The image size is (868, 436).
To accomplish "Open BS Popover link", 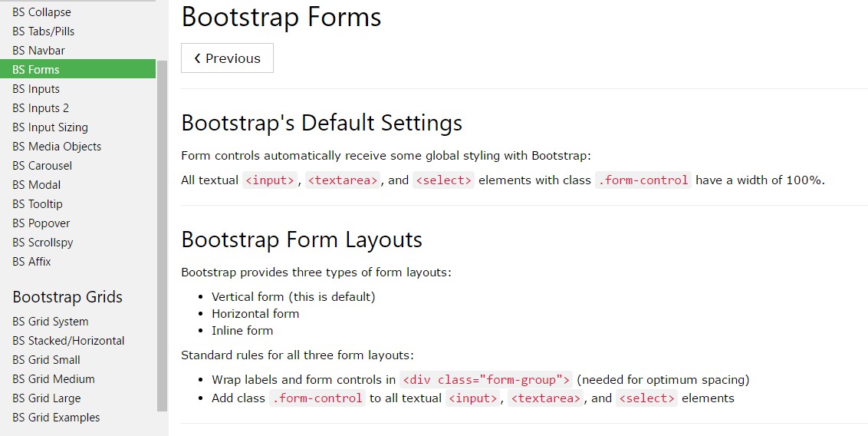I will point(41,223).
